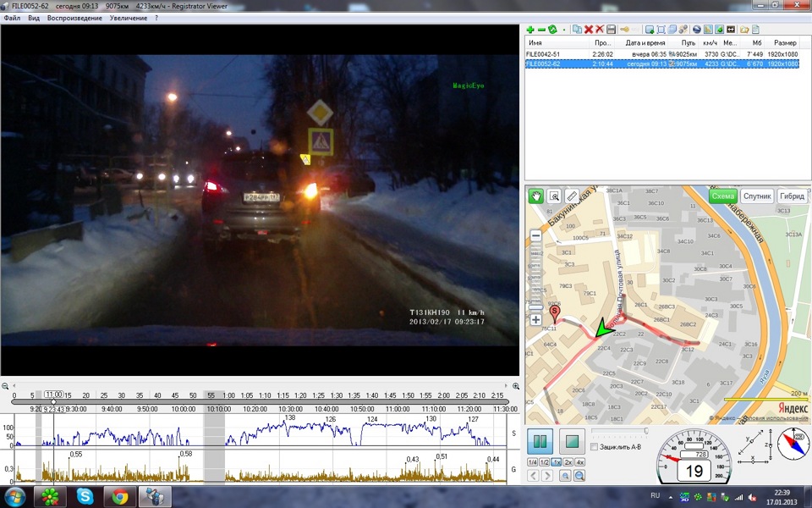
Task: Click the map zoom out minus button
Action: tap(536, 236)
